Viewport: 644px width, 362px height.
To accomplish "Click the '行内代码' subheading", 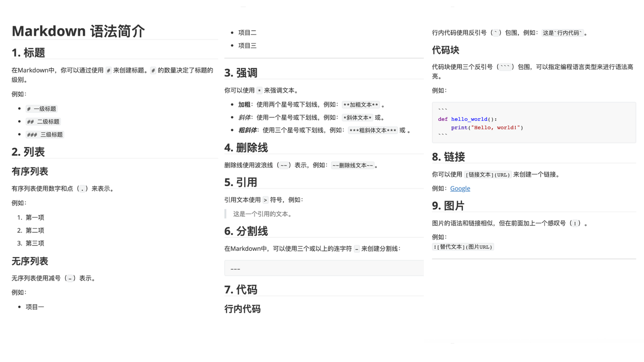I will (243, 309).
